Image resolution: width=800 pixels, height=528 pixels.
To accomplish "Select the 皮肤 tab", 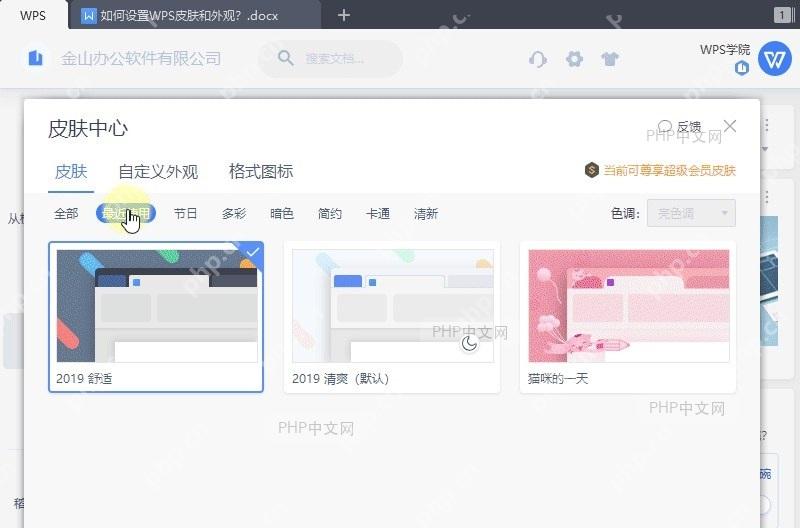I will (x=71, y=171).
